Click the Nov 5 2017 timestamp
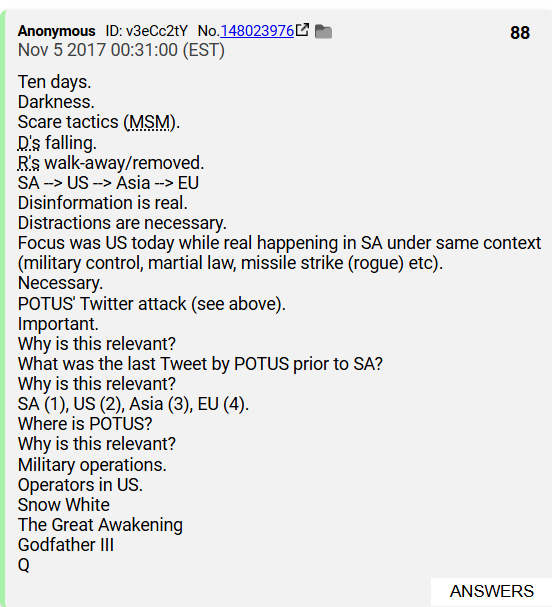Viewport: 552px width, 607px height. pos(121,50)
